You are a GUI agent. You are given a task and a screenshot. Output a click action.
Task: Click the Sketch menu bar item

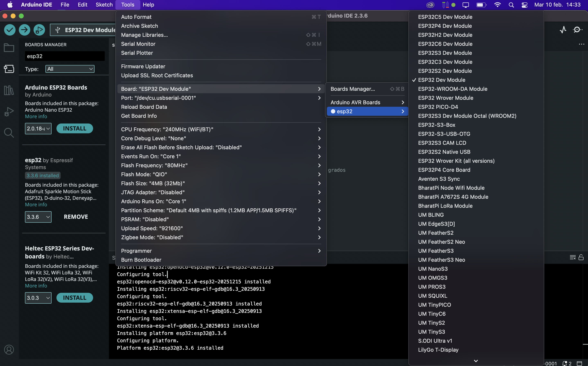point(104,4)
